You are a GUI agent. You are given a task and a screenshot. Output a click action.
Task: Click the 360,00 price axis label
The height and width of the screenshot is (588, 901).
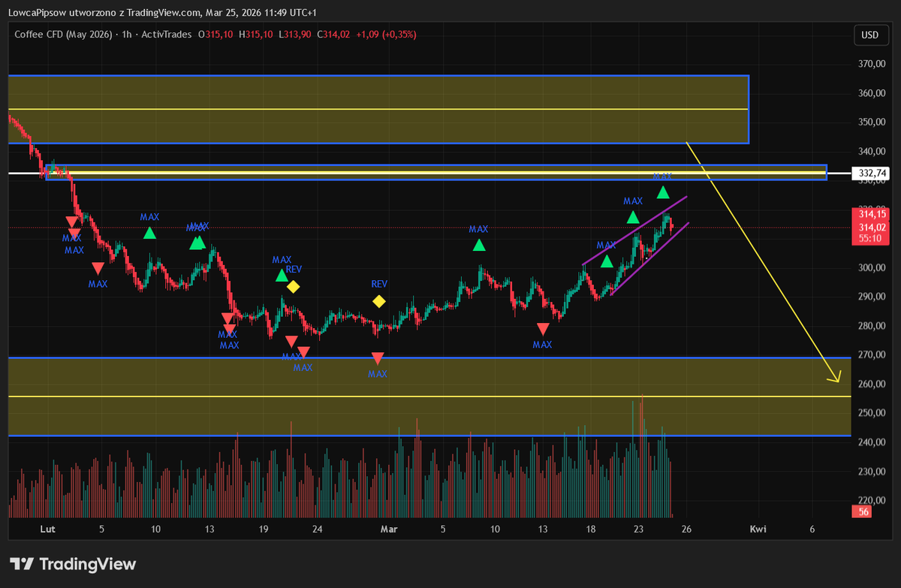coord(871,94)
